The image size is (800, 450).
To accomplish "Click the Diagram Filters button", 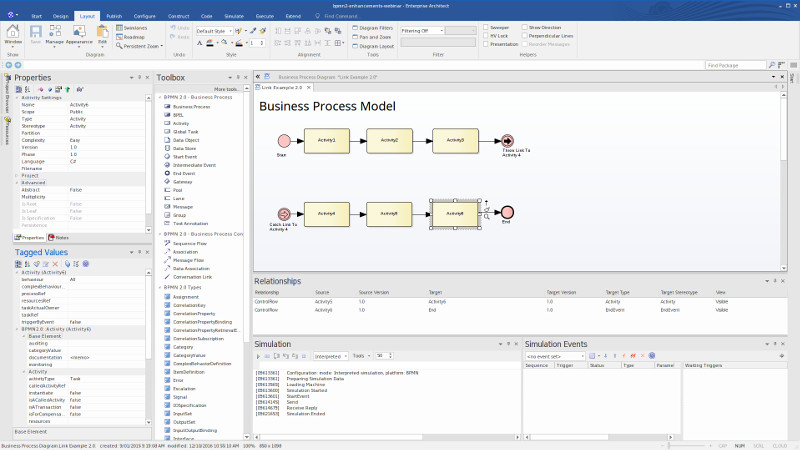I will coord(373,30).
